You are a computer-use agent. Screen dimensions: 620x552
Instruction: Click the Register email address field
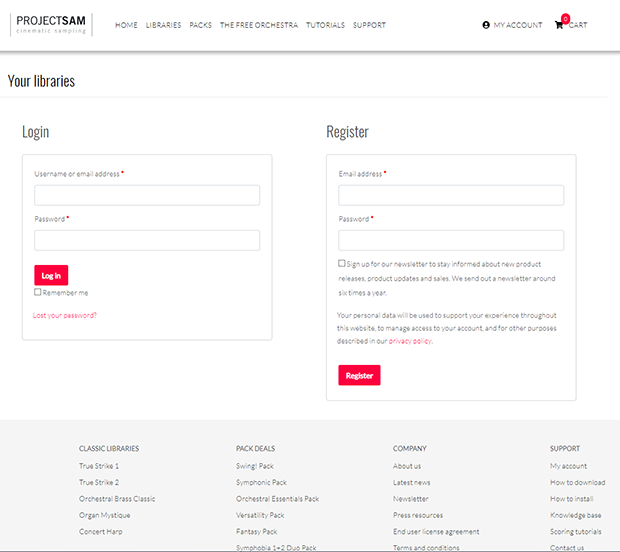tap(451, 195)
